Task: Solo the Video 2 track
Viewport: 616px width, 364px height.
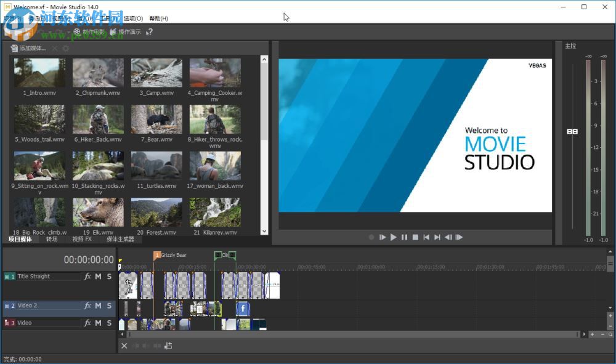Action: [109, 305]
